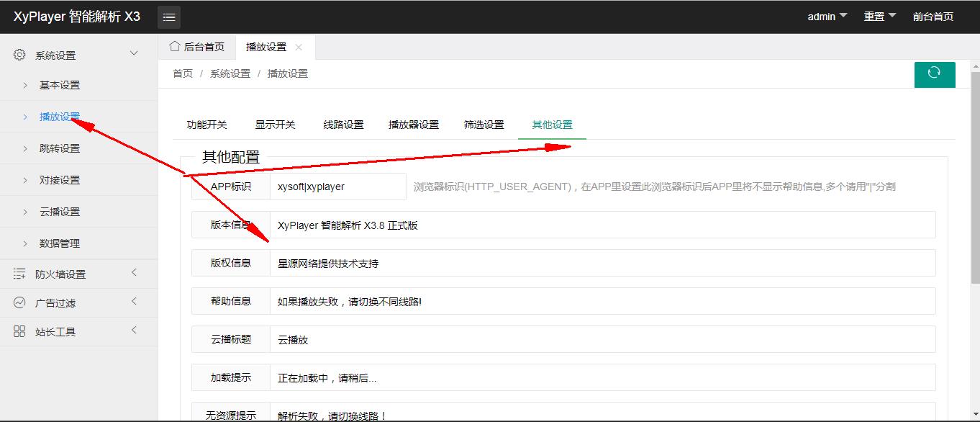This screenshot has height=422, width=980.
Task: Click the 云播标题 input field
Action: click(603, 339)
